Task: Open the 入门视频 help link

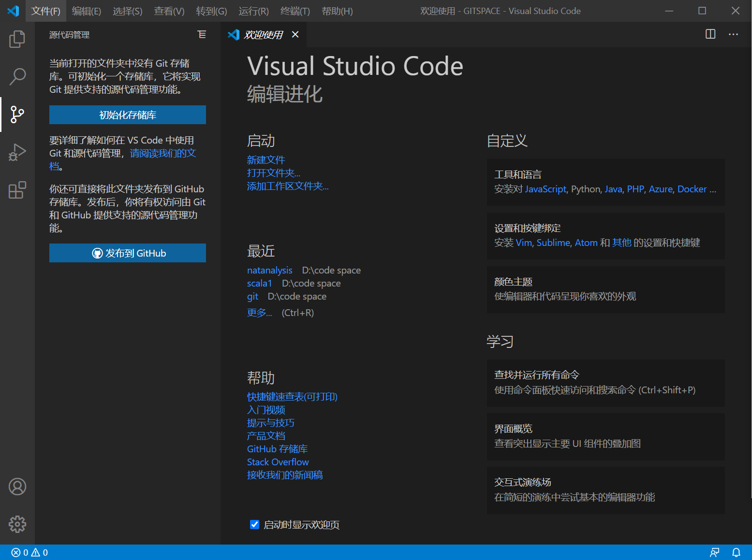Action: (x=266, y=410)
